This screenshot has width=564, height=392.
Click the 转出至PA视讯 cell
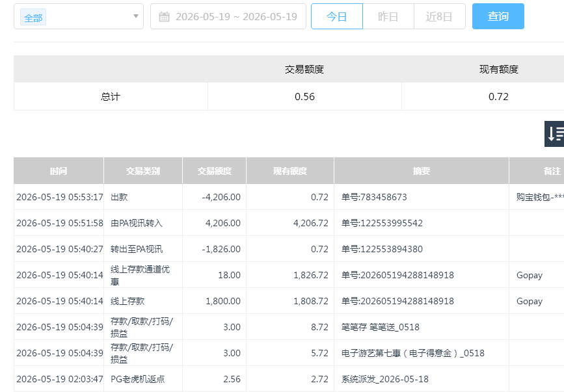(143, 249)
